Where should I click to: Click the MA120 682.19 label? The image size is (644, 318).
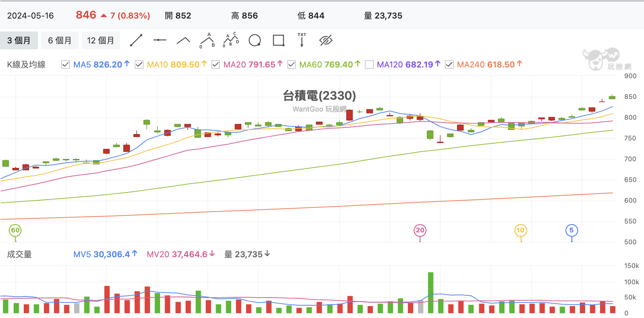[x=409, y=64]
